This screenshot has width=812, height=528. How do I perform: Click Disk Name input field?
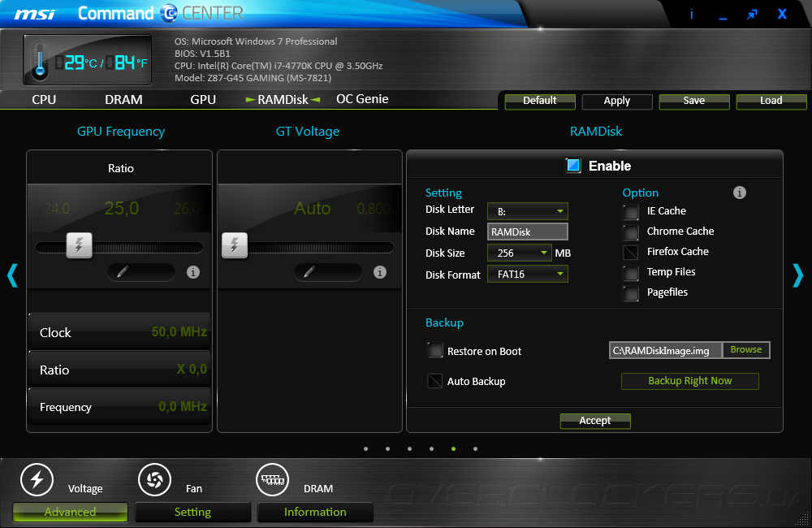click(528, 232)
